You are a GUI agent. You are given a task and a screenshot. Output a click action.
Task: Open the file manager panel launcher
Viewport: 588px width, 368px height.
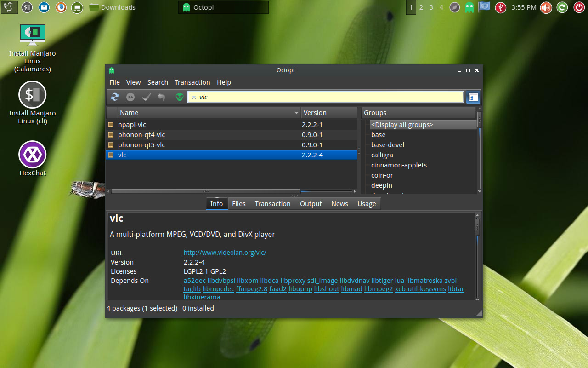pyautogui.click(x=44, y=7)
